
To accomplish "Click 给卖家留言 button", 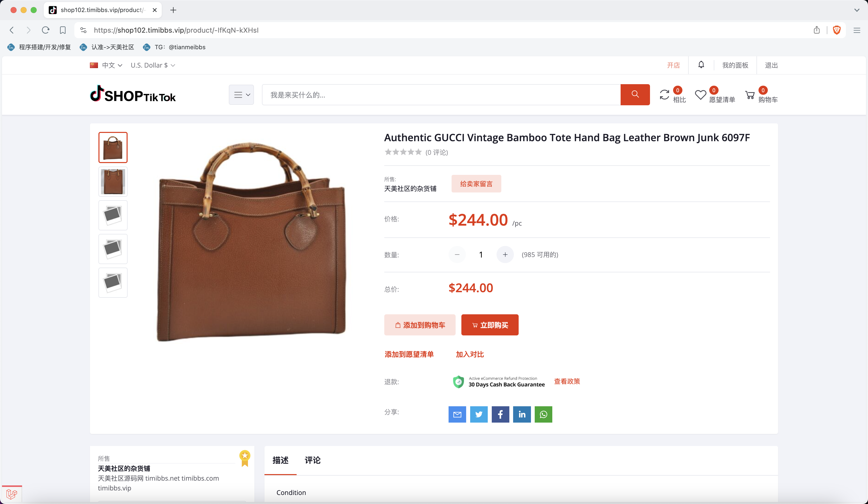I will [476, 184].
